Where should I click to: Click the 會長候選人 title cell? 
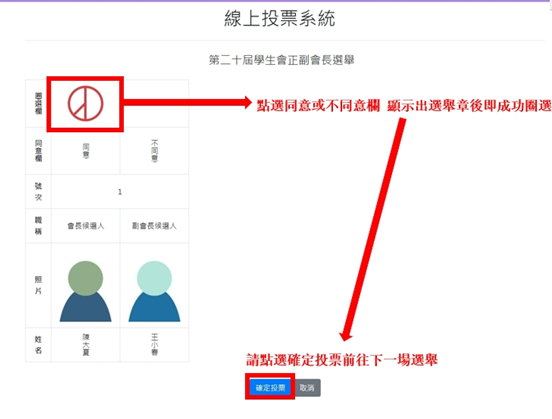(x=86, y=226)
